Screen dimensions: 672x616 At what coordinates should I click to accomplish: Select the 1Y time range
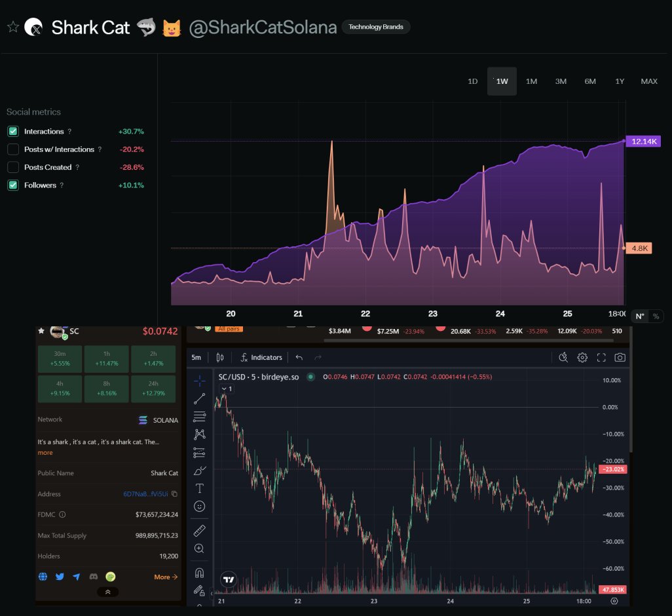[620, 81]
